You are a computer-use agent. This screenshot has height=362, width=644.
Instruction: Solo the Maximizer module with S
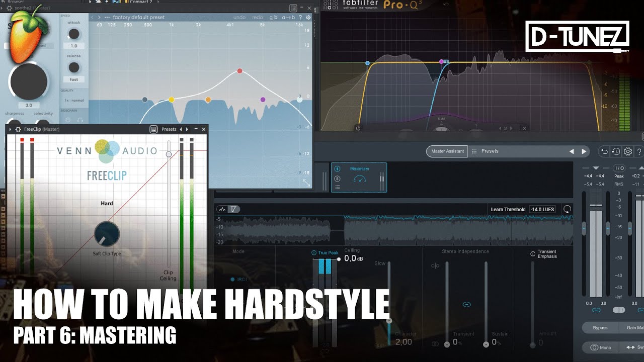(337, 178)
